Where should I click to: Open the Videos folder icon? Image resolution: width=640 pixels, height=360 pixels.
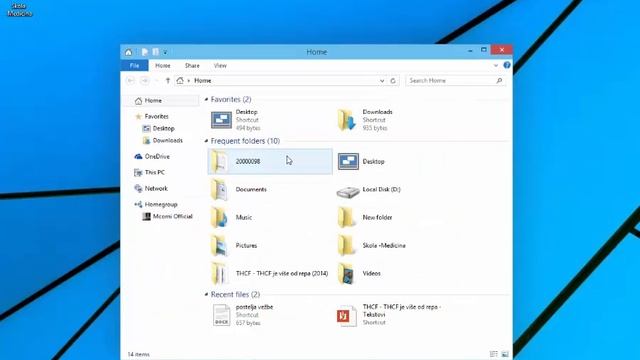(x=347, y=273)
